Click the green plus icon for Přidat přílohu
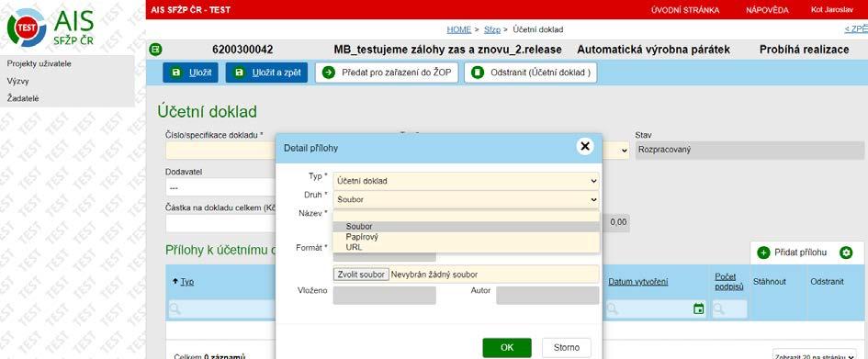Screen dimensions: 868x359 (x=764, y=252)
